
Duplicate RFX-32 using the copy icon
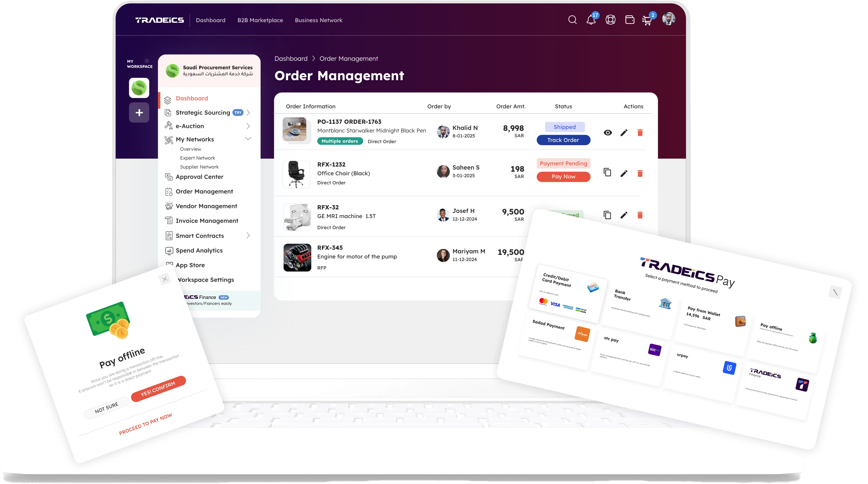[608, 215]
